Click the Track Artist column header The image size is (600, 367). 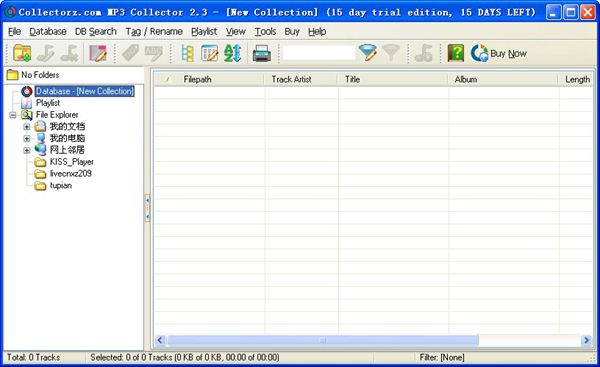301,79
